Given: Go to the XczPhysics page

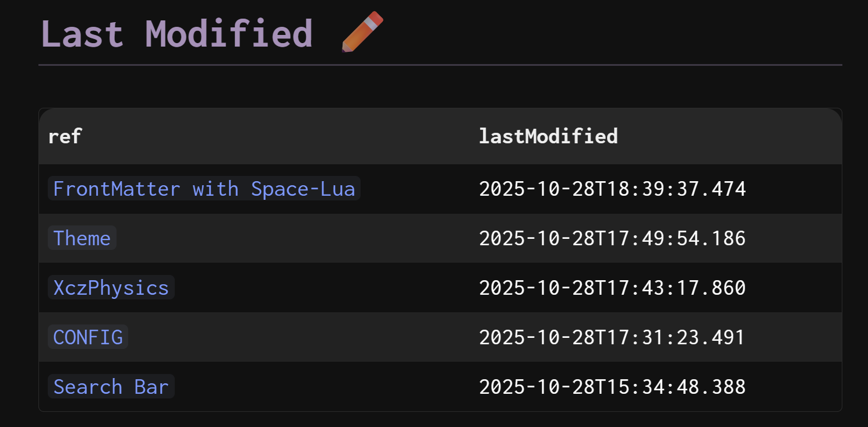Looking at the screenshot, I should click(111, 288).
